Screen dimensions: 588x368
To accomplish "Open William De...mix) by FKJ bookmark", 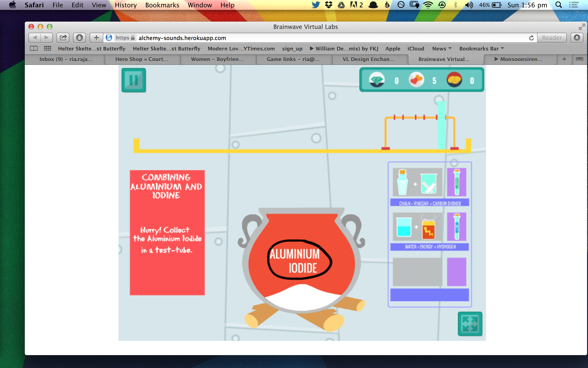I will (x=344, y=49).
